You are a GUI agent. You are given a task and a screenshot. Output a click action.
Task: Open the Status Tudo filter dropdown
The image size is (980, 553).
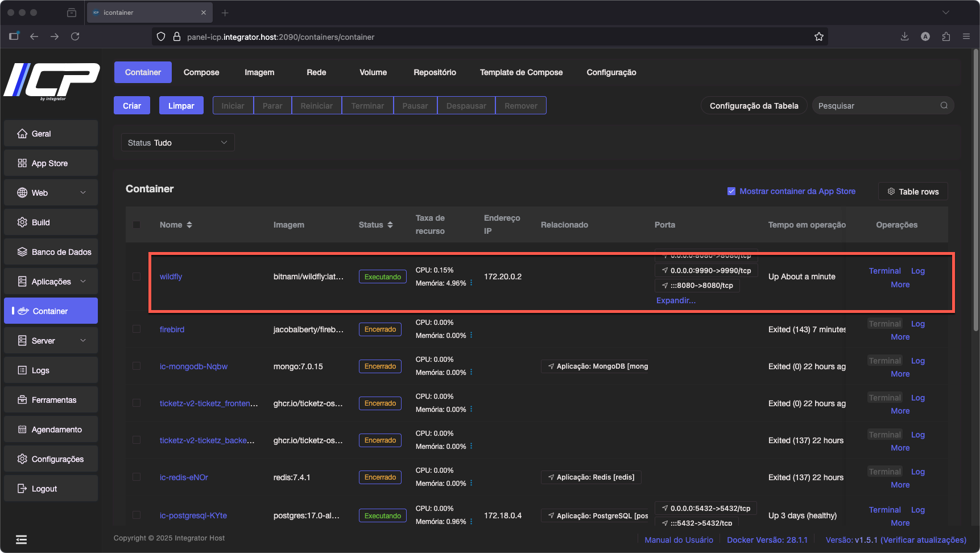(177, 143)
